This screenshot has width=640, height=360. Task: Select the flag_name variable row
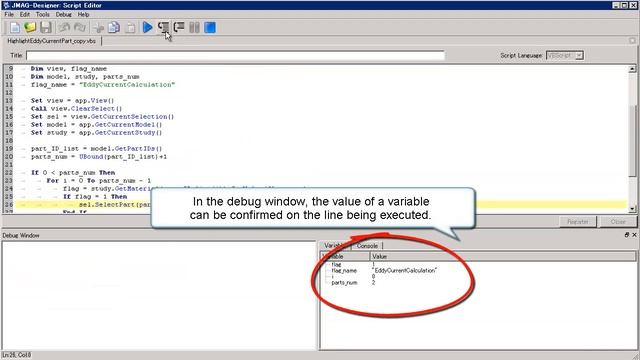[x=344, y=271]
